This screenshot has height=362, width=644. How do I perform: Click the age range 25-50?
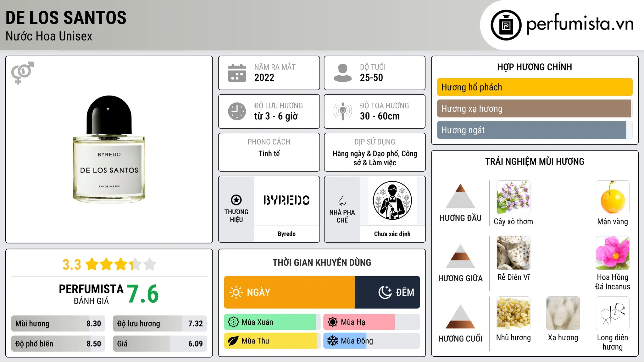tap(371, 78)
